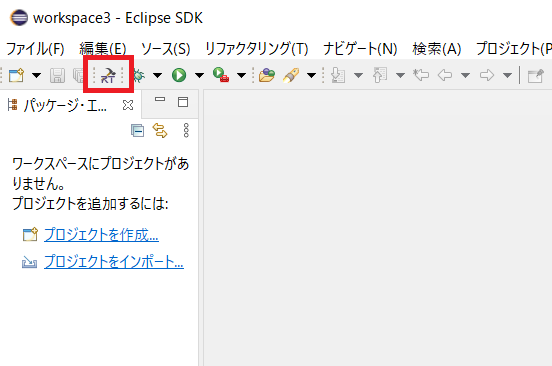Expand the Next Annotation dropdown arrow
This screenshot has width=552, height=366.
click(x=358, y=75)
